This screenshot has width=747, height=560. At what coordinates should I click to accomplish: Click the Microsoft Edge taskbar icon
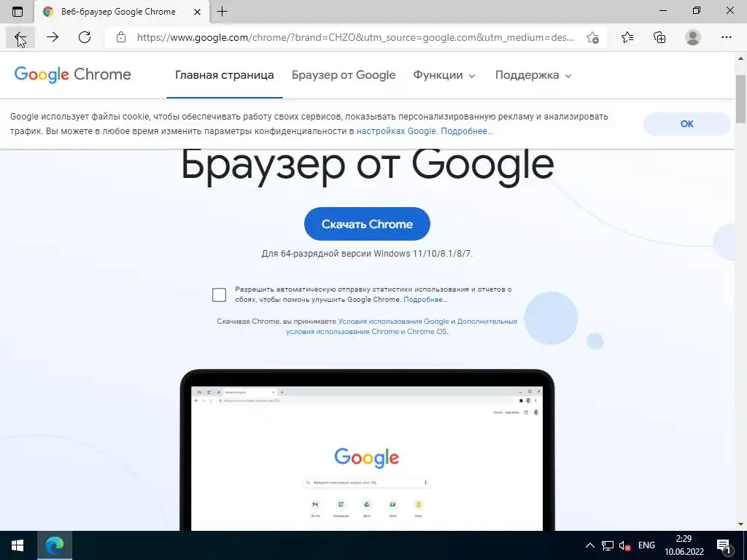pyautogui.click(x=54, y=545)
